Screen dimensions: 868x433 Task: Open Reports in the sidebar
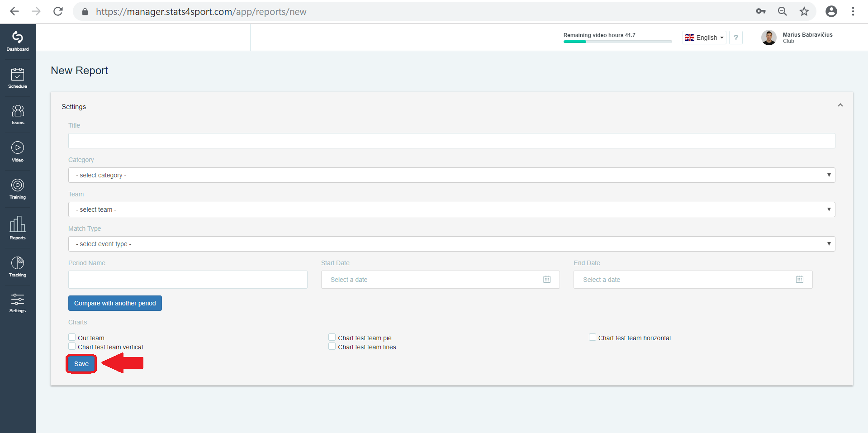click(18, 228)
